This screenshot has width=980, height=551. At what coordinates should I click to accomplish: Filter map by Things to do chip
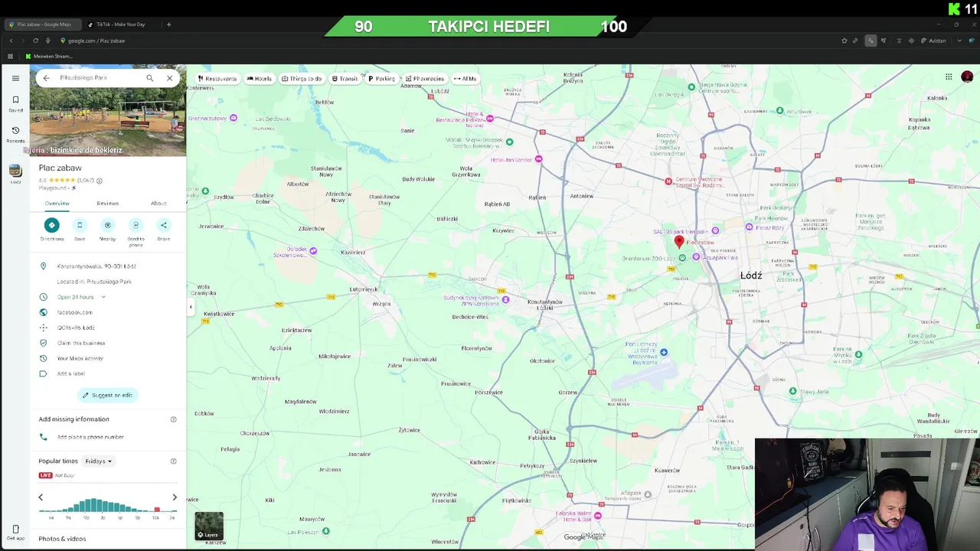(x=301, y=79)
